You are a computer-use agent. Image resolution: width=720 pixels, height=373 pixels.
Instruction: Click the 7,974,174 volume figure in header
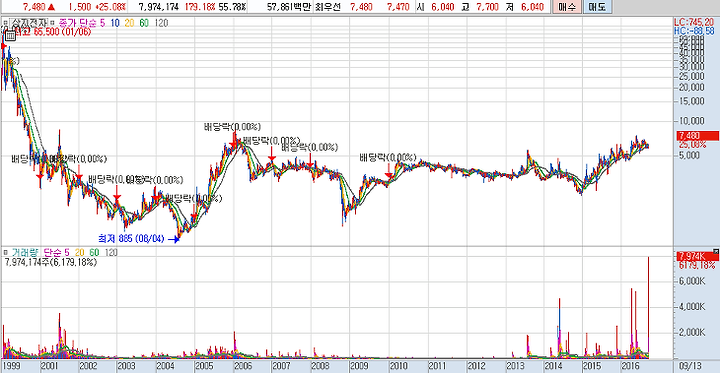[158, 7]
